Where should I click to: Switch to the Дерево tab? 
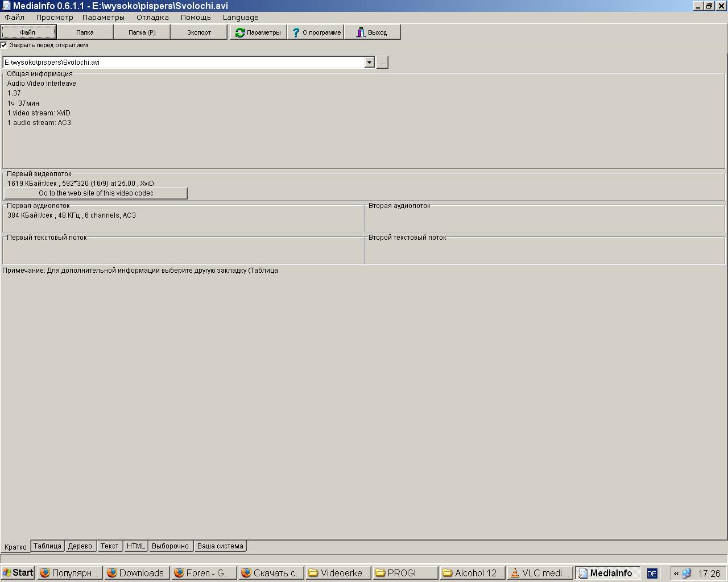(80, 546)
